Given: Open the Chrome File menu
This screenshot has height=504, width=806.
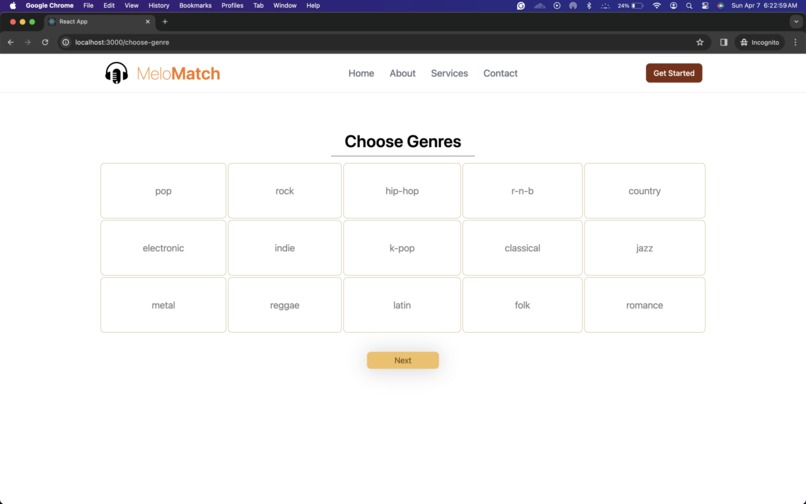Looking at the screenshot, I should point(88,6).
